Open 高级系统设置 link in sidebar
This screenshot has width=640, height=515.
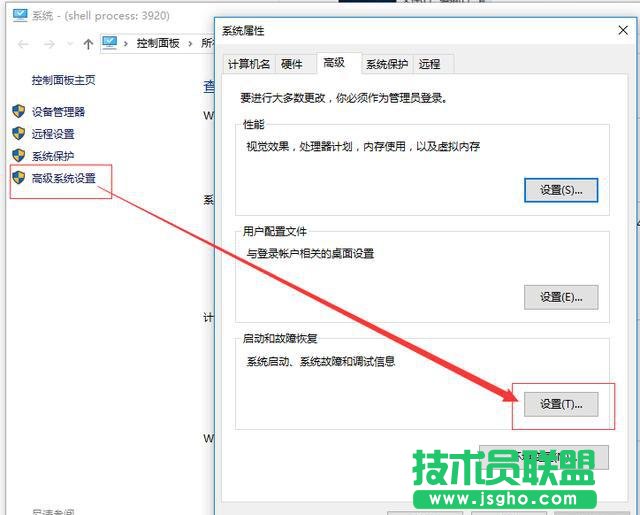click(64, 178)
